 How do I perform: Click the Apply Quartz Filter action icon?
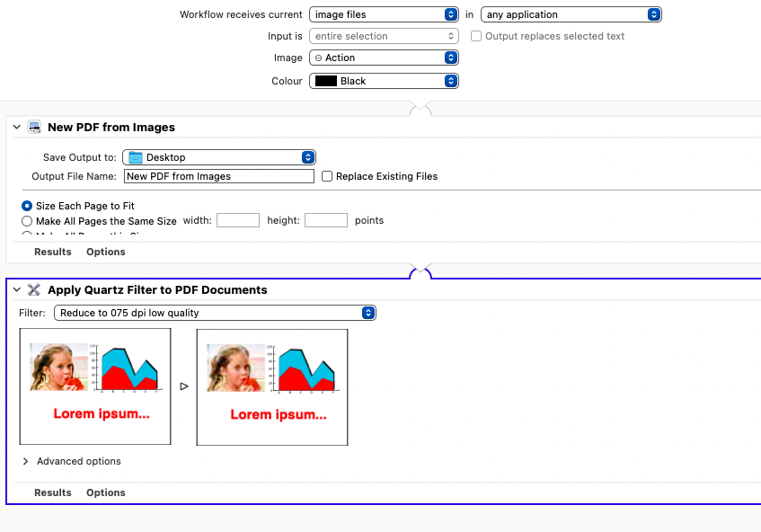[34, 289]
